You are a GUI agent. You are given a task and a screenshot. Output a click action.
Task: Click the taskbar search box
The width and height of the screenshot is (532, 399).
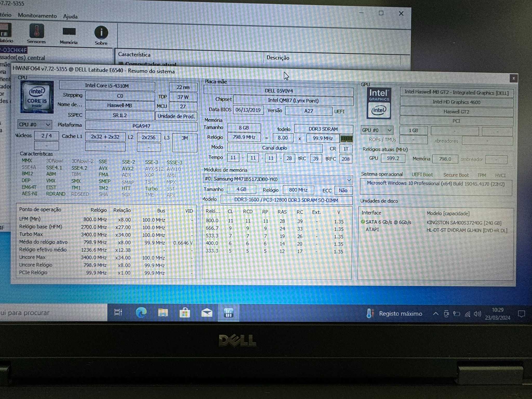[53, 313]
